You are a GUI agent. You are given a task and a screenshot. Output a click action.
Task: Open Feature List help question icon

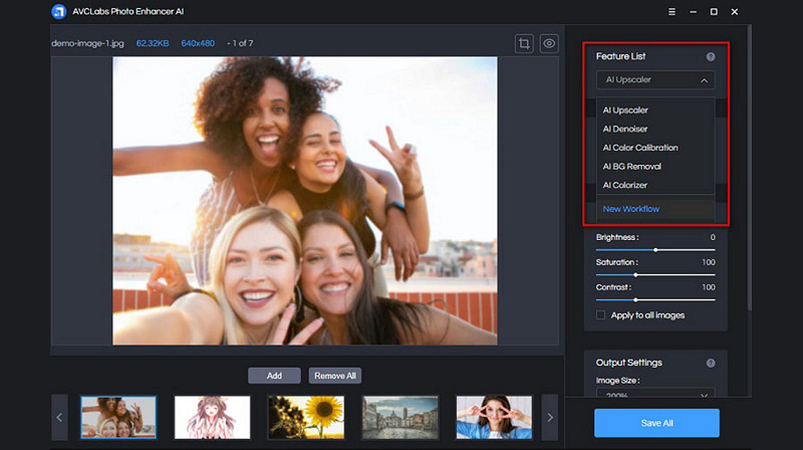pos(710,57)
